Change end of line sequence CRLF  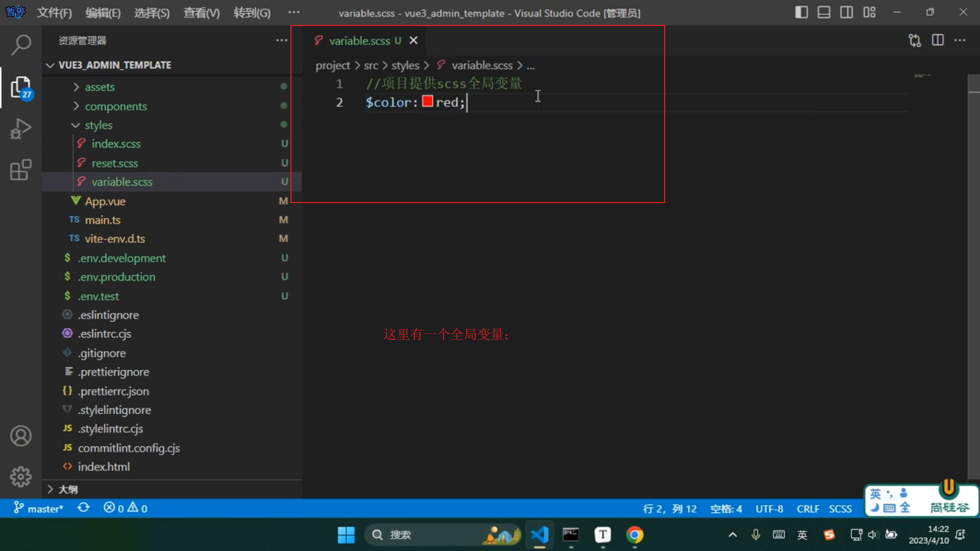(x=808, y=509)
